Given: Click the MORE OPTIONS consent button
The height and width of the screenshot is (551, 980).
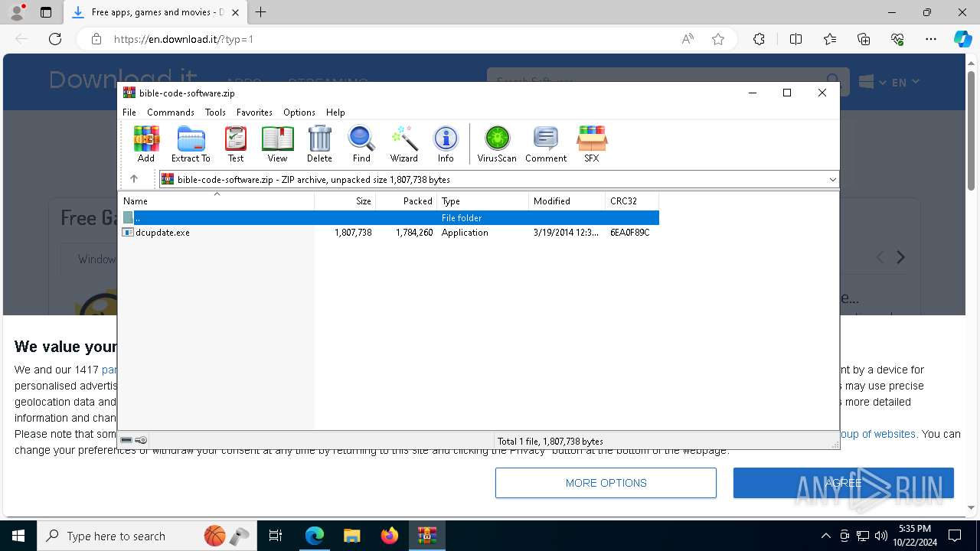Looking at the screenshot, I should pyautogui.click(x=606, y=483).
